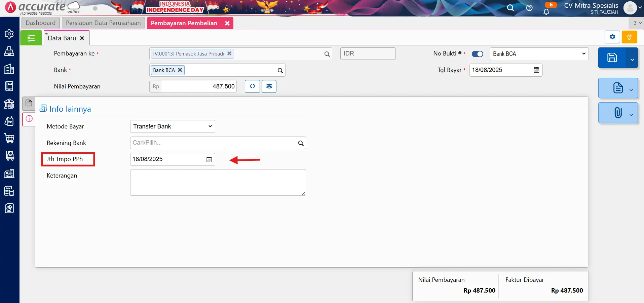Click the blue Save diskette button

click(612, 58)
